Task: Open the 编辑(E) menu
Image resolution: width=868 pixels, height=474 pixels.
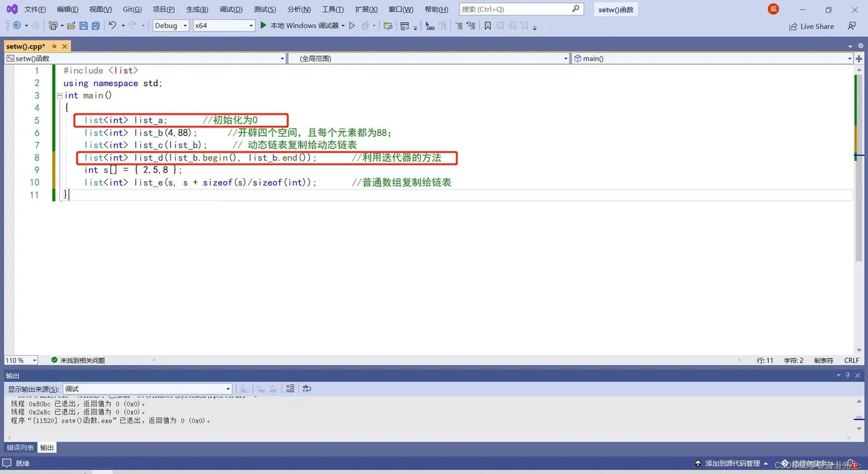Action: click(x=68, y=9)
